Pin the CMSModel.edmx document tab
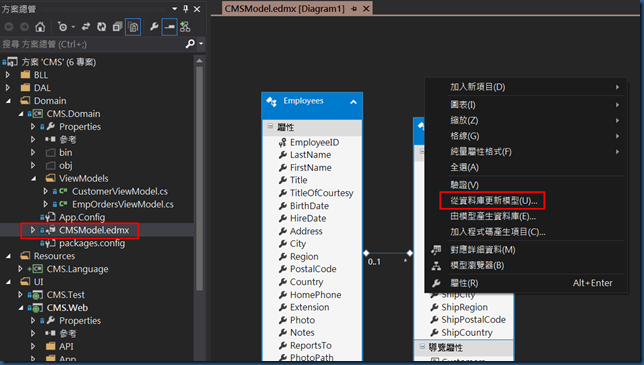The image size is (644, 365). (x=354, y=9)
